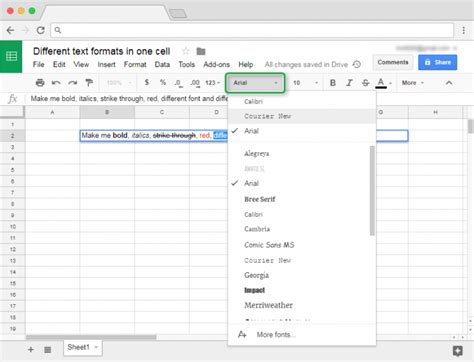The width and height of the screenshot is (474, 362).
Task: Expand the More toolbar dropdown
Action: [413, 83]
